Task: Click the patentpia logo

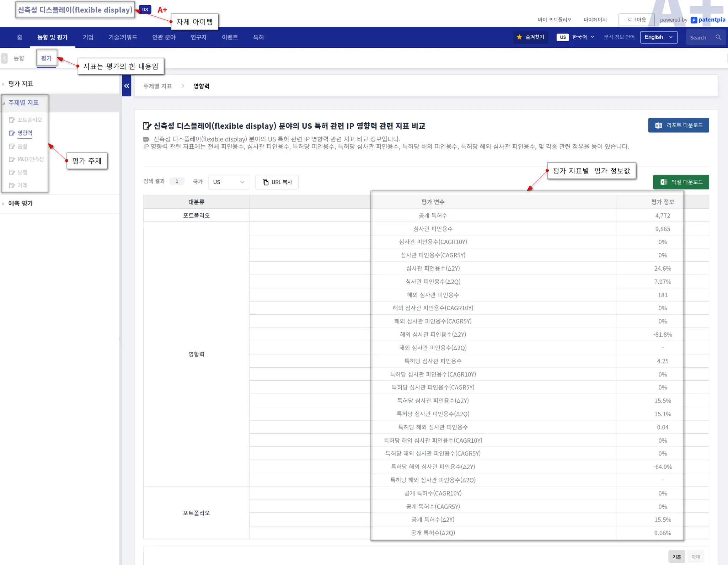Action: (708, 20)
